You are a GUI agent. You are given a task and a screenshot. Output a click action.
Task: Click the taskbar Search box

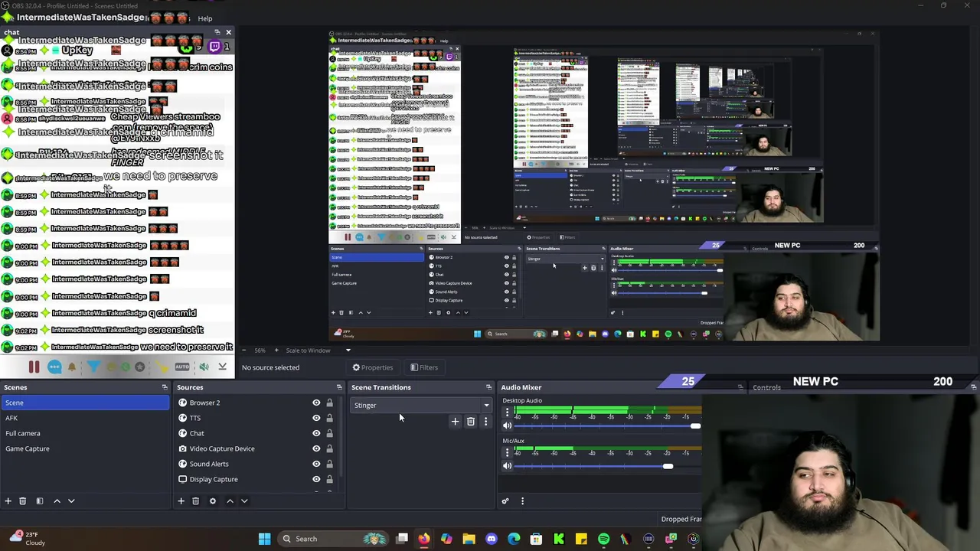point(333,539)
